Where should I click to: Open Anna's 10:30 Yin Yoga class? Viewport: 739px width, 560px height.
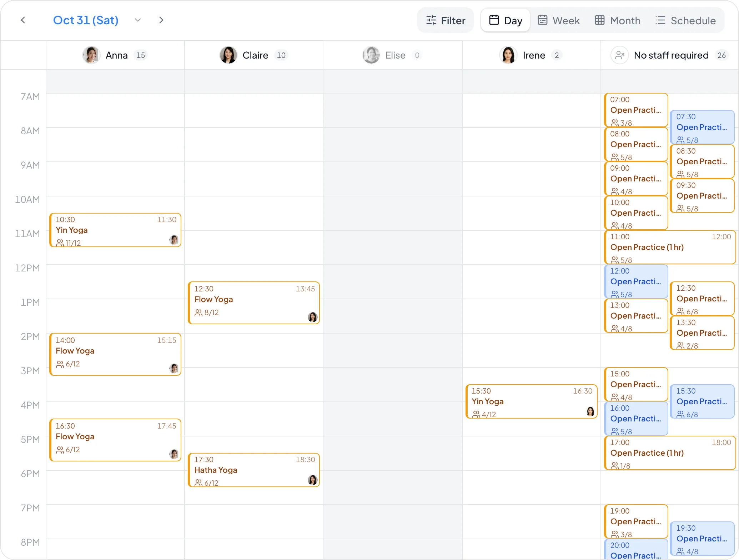[115, 230]
